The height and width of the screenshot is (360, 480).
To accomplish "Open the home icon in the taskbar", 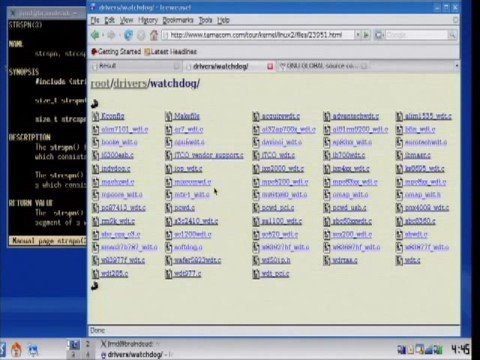I will 16,349.
